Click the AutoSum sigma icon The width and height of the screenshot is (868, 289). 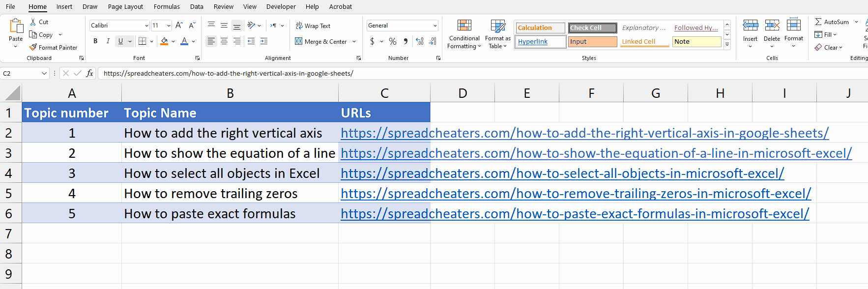(818, 22)
